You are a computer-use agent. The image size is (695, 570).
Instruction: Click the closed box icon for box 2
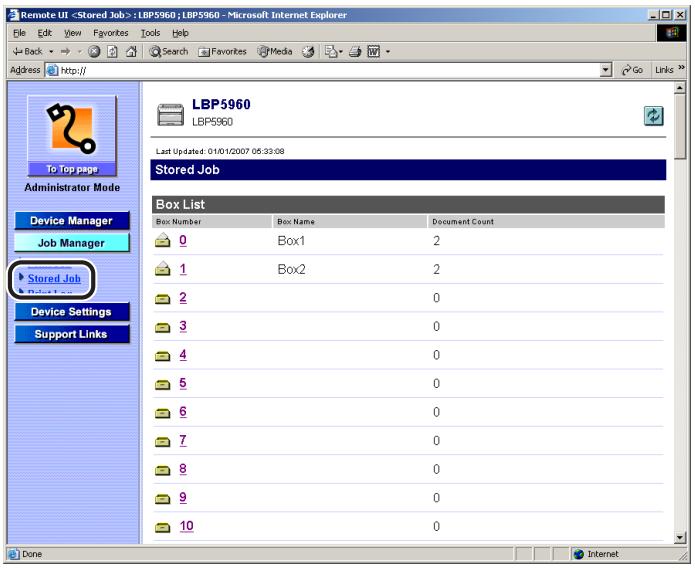pos(163,300)
